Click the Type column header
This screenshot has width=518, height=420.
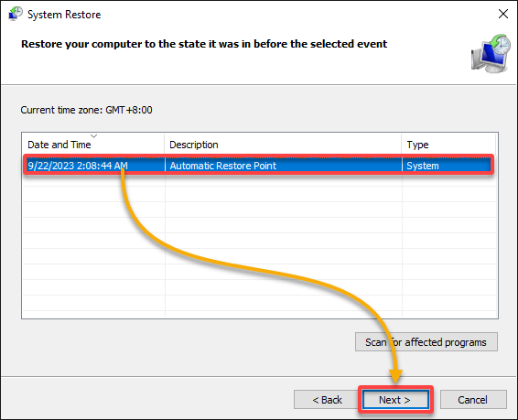coord(449,145)
